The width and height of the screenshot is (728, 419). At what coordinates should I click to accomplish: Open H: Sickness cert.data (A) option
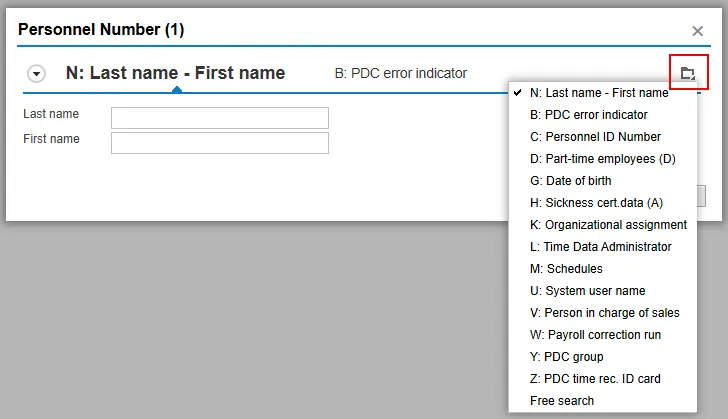(596, 203)
